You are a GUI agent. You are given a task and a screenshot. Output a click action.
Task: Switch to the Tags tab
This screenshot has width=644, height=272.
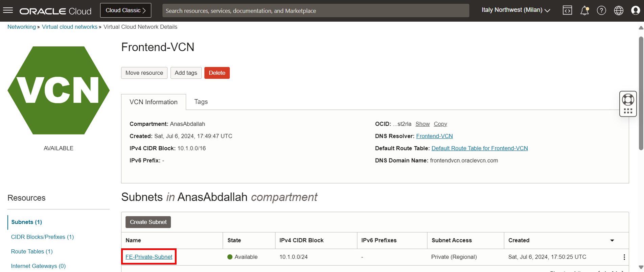point(201,102)
